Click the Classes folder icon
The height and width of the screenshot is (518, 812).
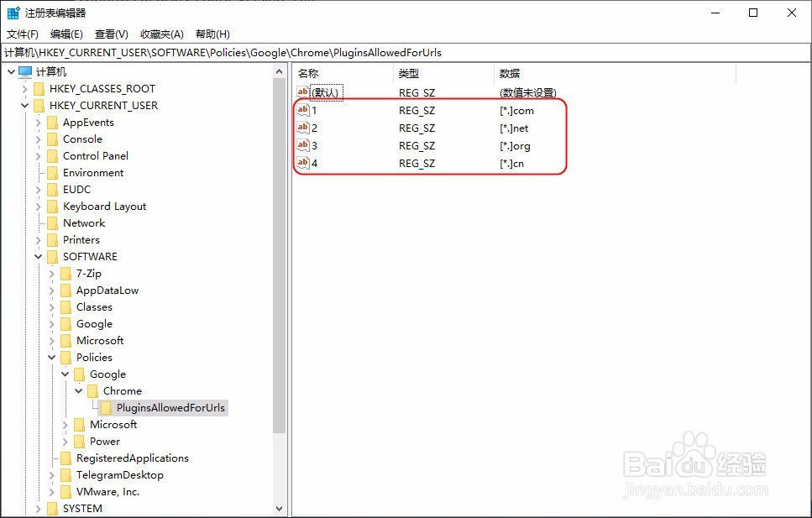coord(65,306)
